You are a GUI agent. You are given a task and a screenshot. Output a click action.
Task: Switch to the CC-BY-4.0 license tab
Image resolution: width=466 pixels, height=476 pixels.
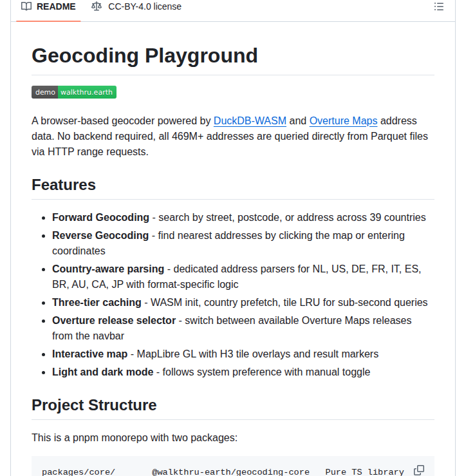136,6
